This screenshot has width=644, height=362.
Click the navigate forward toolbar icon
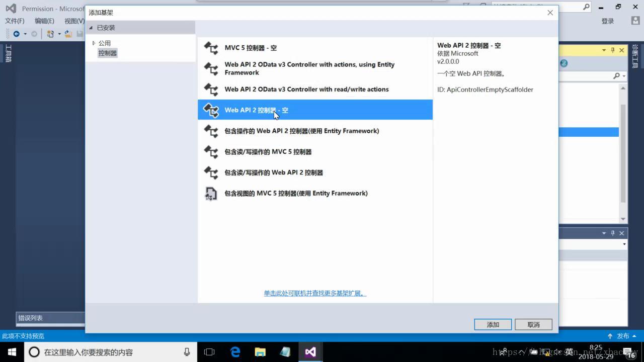click(34, 34)
